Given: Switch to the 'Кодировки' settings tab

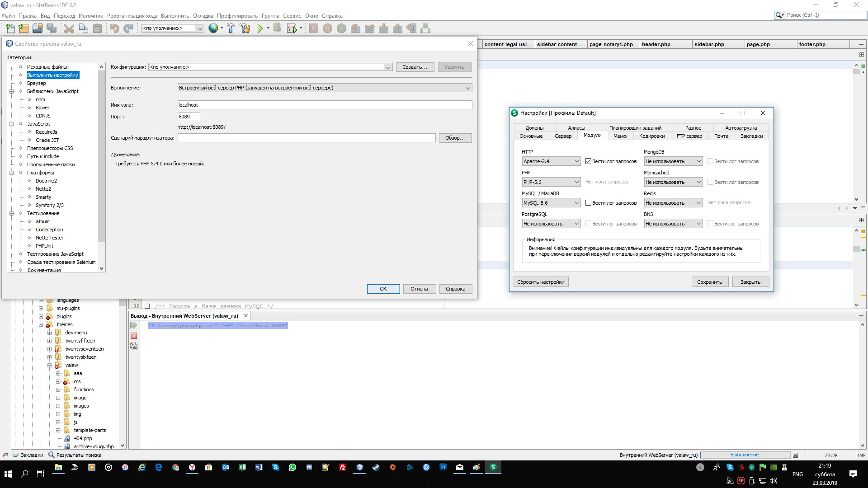Looking at the screenshot, I should point(652,136).
